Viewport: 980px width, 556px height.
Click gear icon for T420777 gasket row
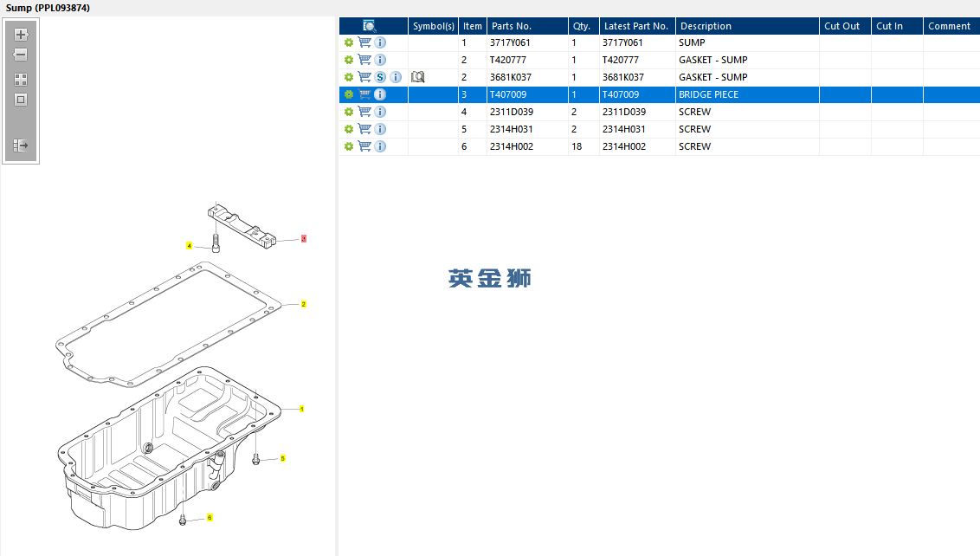[x=349, y=60]
